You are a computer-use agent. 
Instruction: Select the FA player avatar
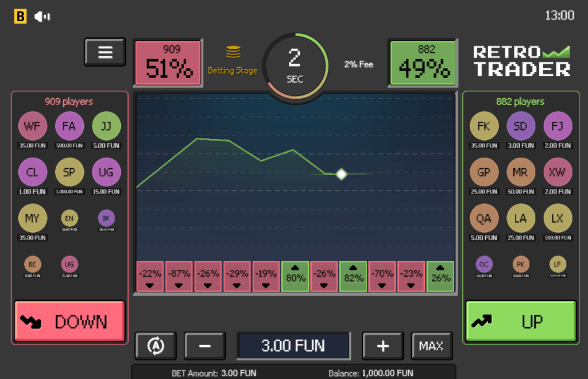coord(69,126)
